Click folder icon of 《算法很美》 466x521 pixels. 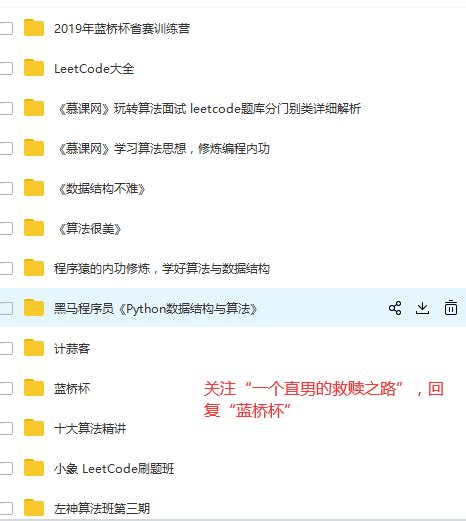click(x=34, y=228)
